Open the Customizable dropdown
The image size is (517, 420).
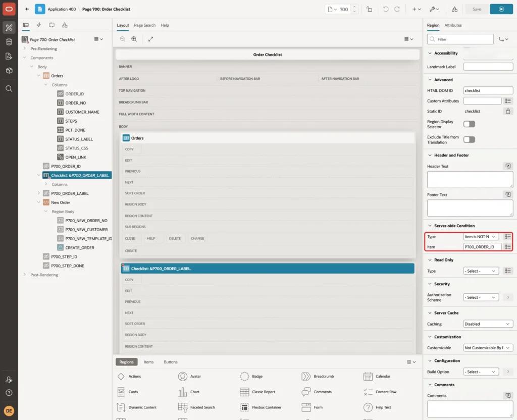click(488, 347)
